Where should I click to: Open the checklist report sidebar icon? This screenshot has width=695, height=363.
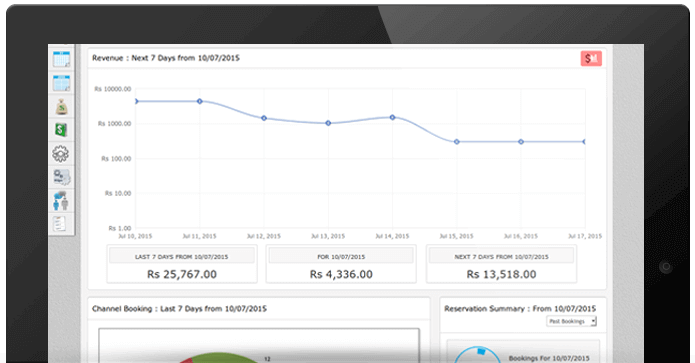point(59,224)
